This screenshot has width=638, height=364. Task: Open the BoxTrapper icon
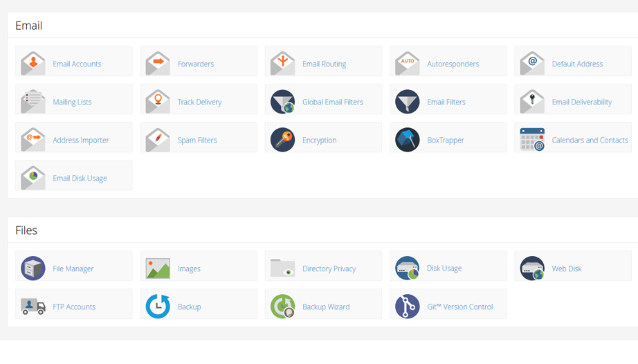(x=407, y=140)
